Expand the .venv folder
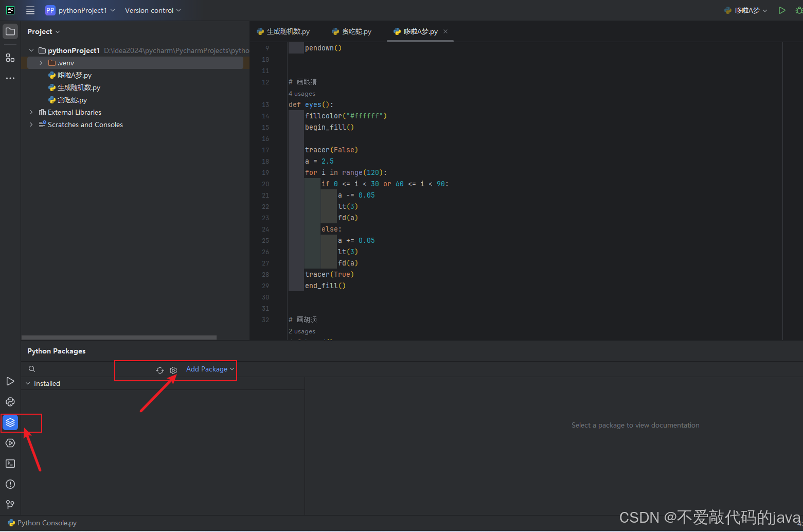 click(41, 62)
